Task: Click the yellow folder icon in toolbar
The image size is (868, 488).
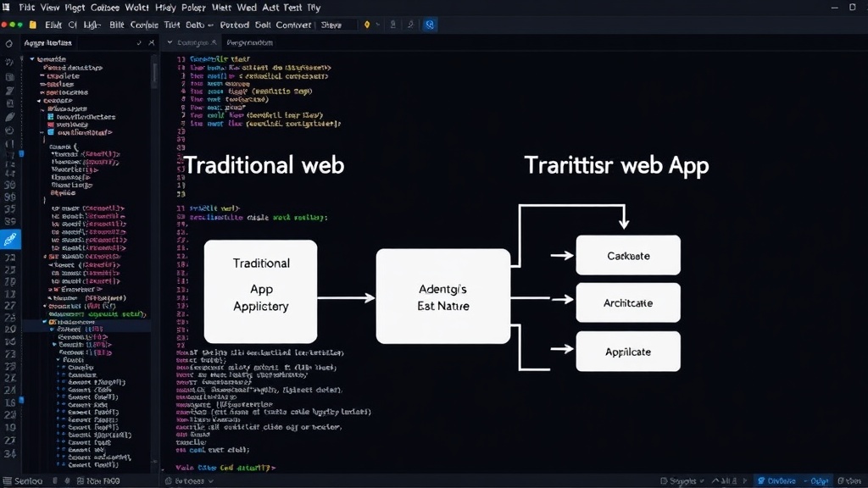Action: pyautogui.click(x=33, y=25)
